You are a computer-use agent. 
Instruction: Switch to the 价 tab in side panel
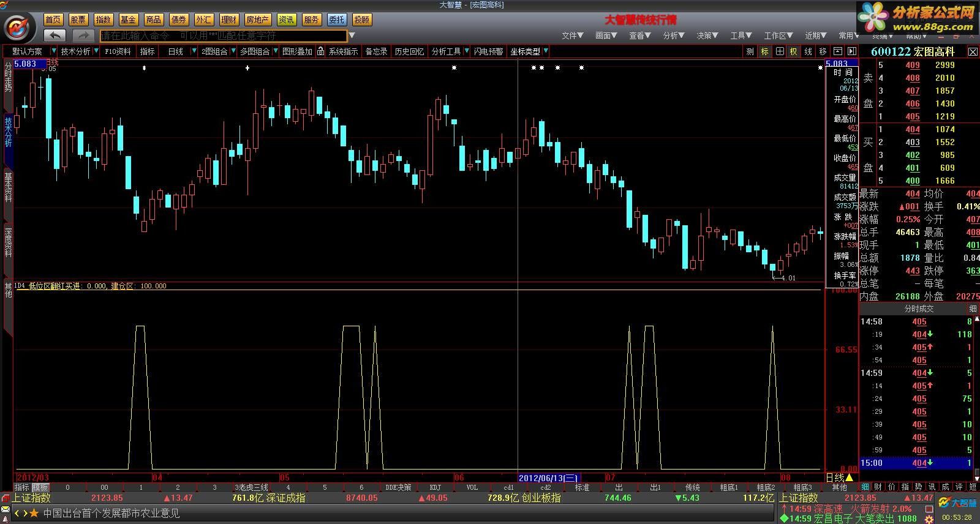pos(892,487)
